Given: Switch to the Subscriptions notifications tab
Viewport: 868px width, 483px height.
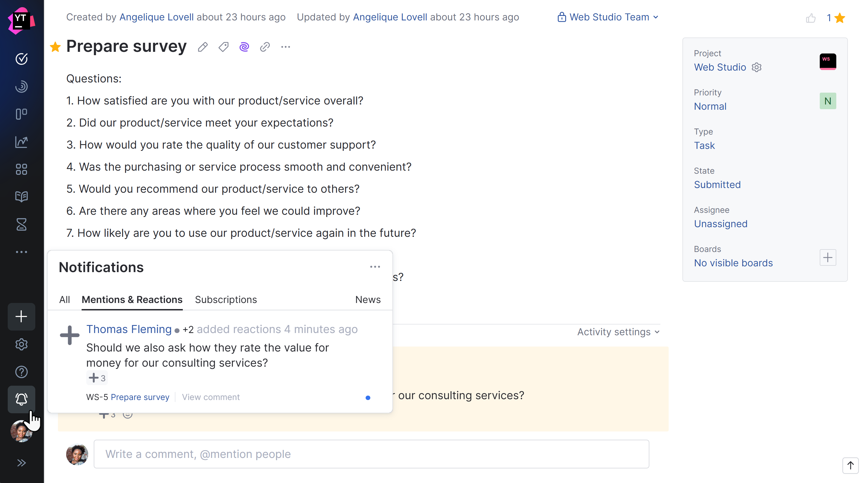Looking at the screenshot, I should pos(226,299).
